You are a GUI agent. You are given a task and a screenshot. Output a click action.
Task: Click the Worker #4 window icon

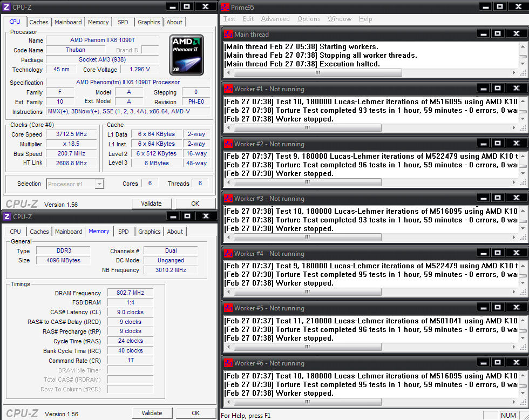pos(228,253)
